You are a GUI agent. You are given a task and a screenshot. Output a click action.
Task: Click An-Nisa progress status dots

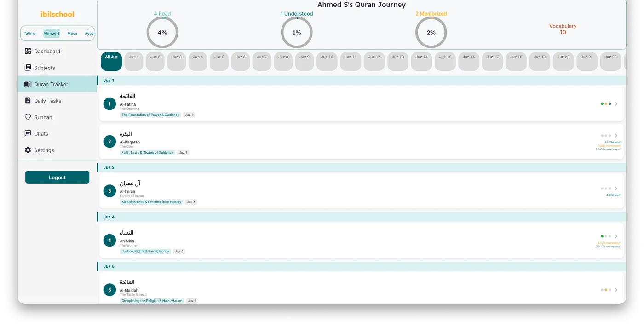(606, 236)
